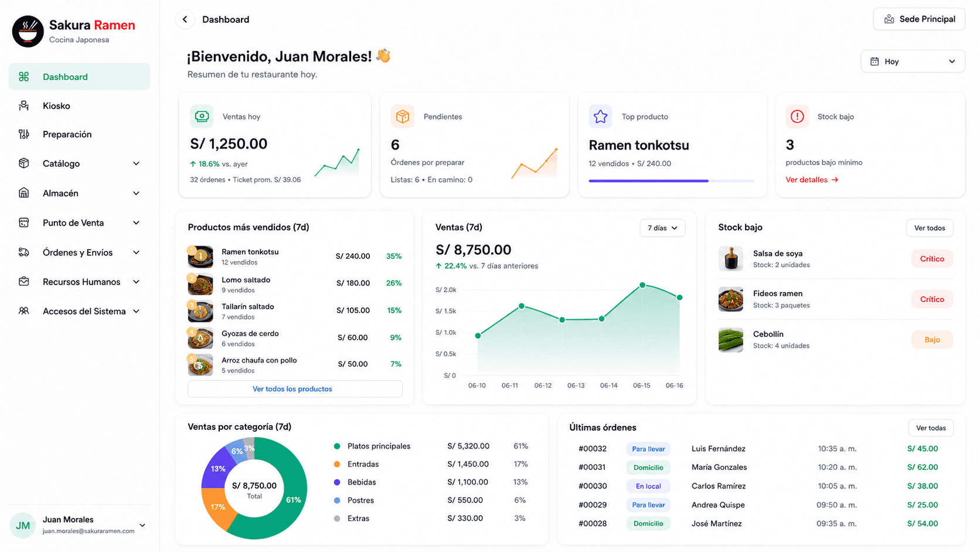Click the Pendientes orange sparkline chart
Viewport: 980px width, 552px height.
point(535,163)
